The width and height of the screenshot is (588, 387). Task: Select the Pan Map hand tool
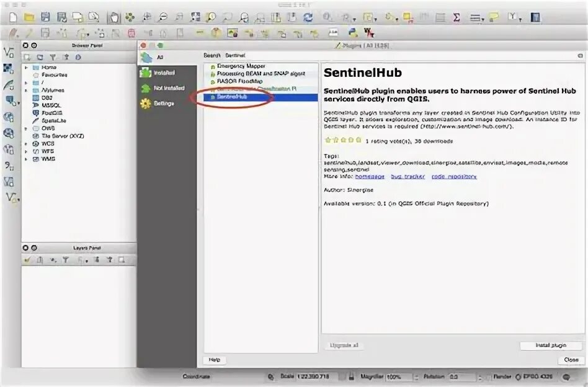[114, 17]
